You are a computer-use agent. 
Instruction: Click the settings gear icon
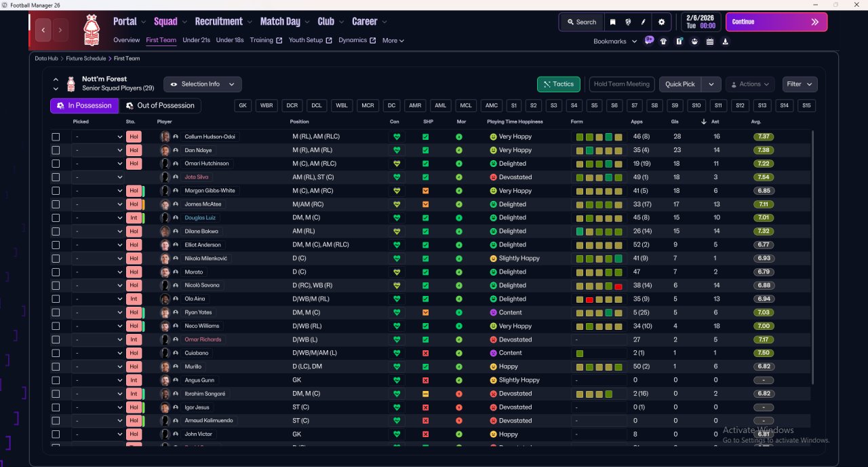point(661,22)
